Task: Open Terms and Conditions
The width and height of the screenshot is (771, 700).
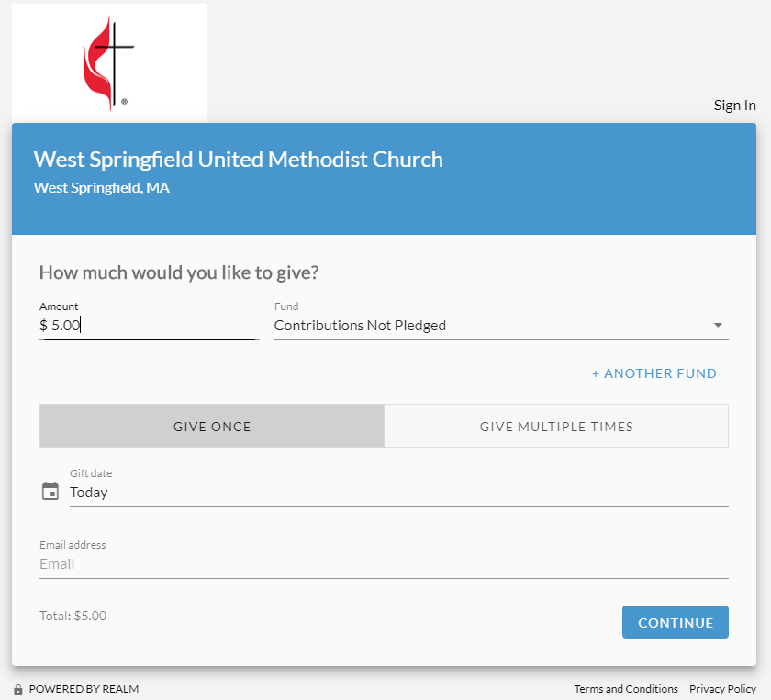Action: 626,689
